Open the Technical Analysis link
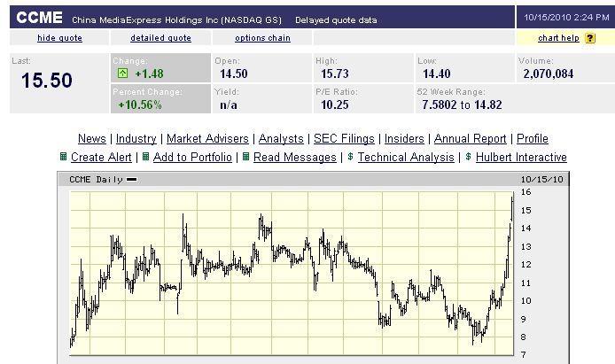This screenshot has height=364, width=615. coord(406,157)
